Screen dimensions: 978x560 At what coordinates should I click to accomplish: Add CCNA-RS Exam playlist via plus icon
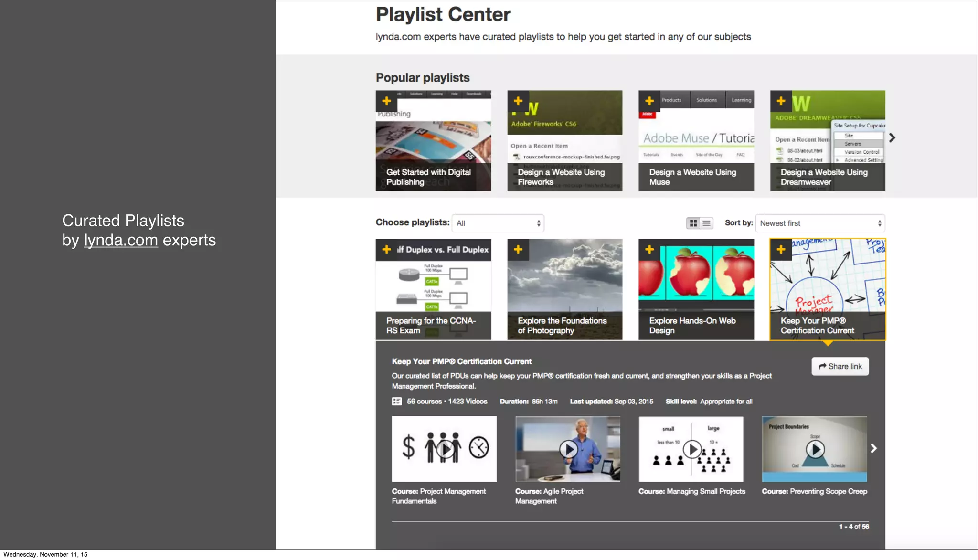[387, 250]
